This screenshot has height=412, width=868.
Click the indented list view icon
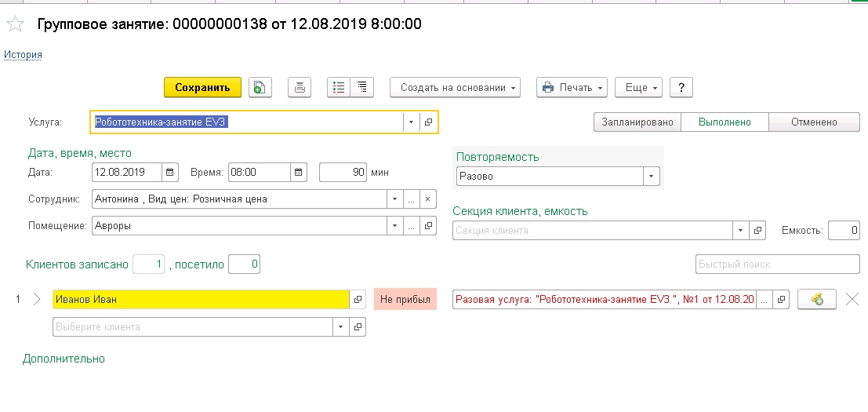(361, 87)
